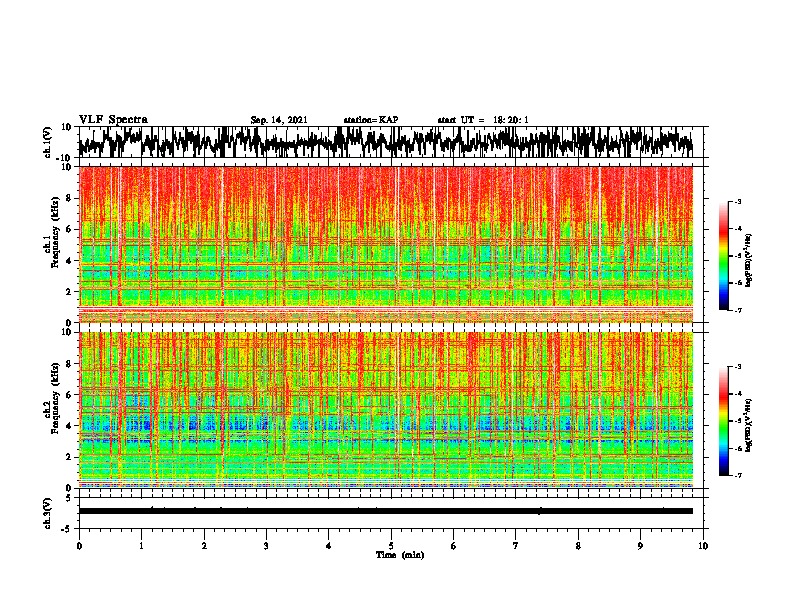Click the log(PSD) label beside ch.2 color bar
This screenshot has height=612, width=792.
pos(749,426)
